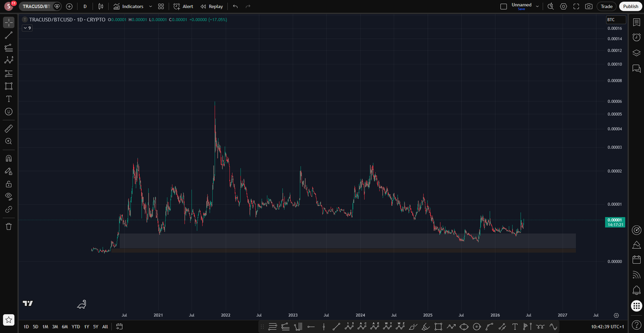Open the D timeframe interval selector
Viewport: 644px width, 333px height.
pos(85,6)
